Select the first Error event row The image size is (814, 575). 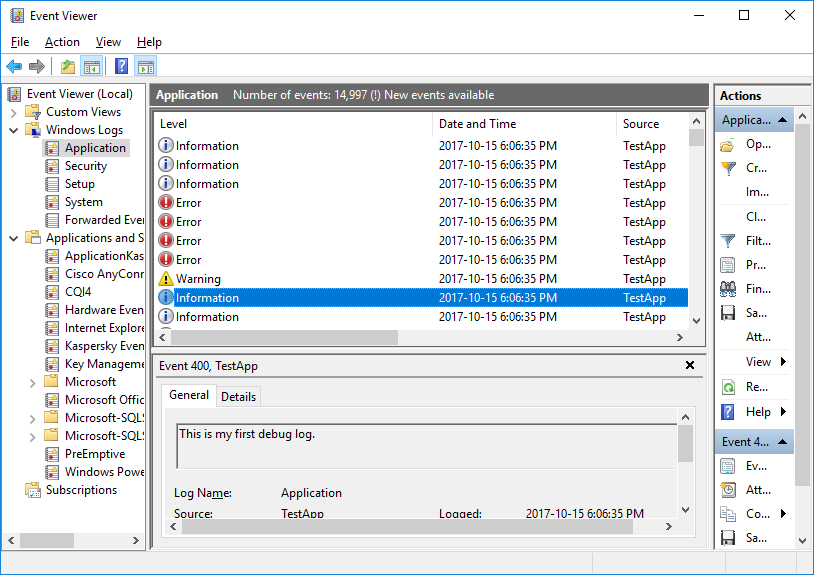click(422, 203)
